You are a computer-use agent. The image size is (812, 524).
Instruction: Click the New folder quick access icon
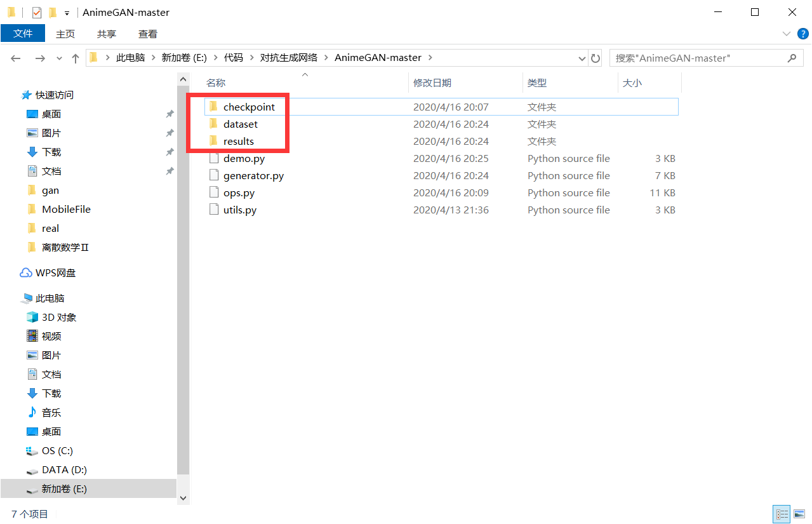(53, 12)
